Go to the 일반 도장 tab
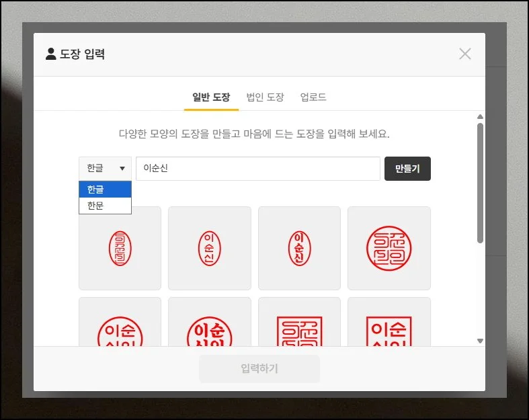The width and height of the screenshot is (529, 420). pyautogui.click(x=211, y=97)
